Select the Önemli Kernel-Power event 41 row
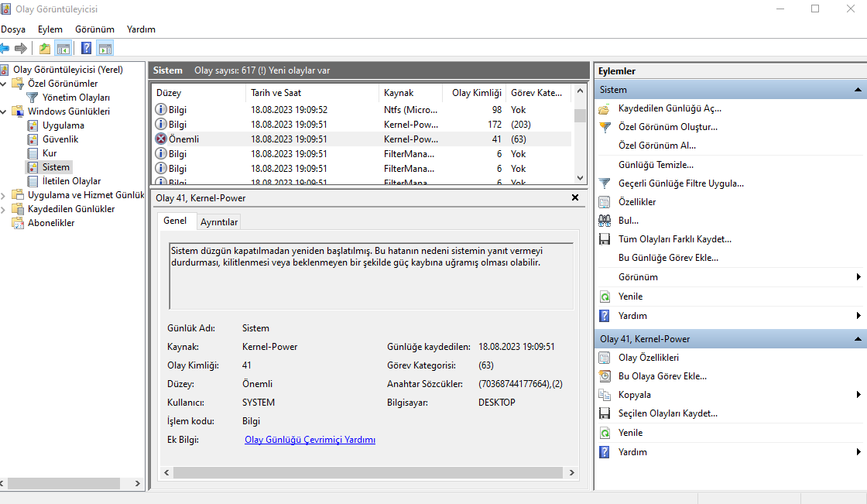The height and width of the screenshot is (504, 867). [x=310, y=139]
